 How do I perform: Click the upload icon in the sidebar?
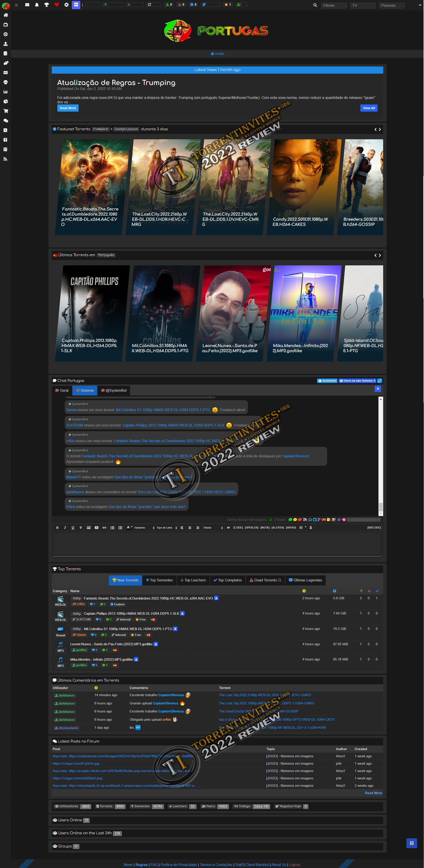pos(5,44)
